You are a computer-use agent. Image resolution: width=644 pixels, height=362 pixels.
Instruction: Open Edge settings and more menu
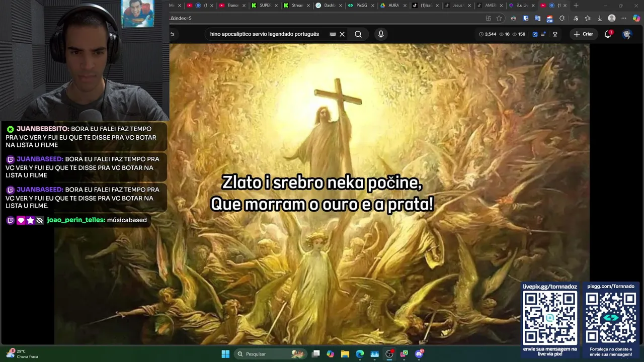[x=624, y=18]
